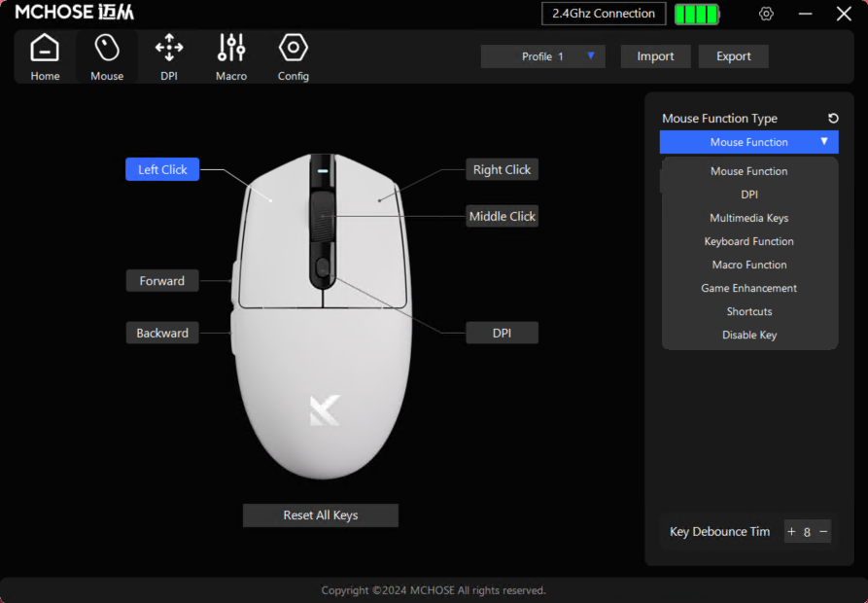The width and height of the screenshot is (868, 603).
Task: Go to the Macro tab
Action: click(x=230, y=57)
